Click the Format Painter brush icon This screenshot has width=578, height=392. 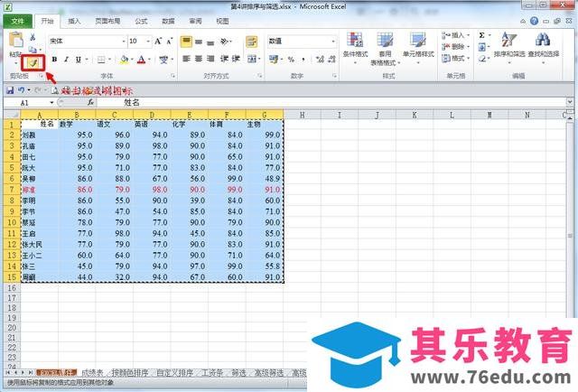pyautogui.click(x=33, y=63)
